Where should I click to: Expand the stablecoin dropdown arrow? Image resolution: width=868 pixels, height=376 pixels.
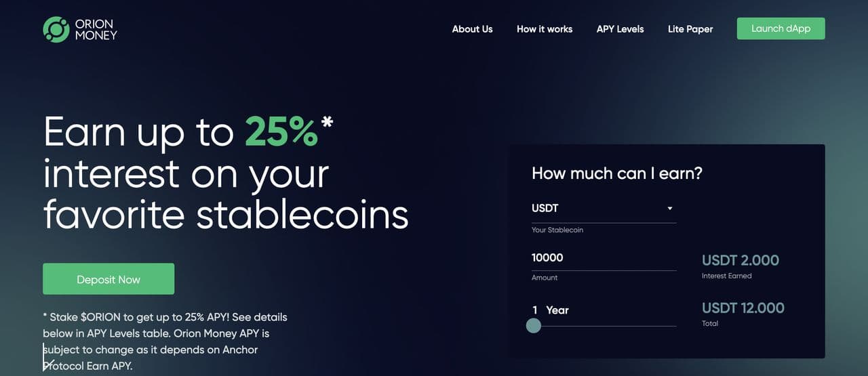pyautogui.click(x=669, y=209)
